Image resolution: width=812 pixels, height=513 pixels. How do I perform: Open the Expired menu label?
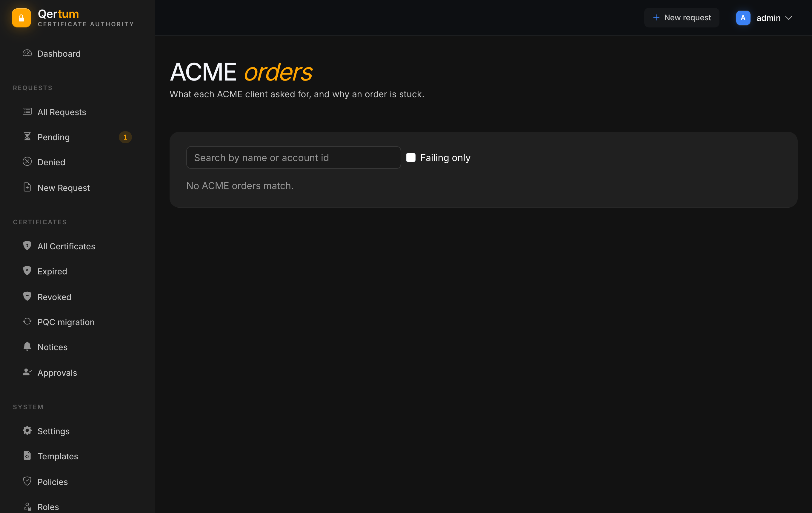pyautogui.click(x=52, y=271)
